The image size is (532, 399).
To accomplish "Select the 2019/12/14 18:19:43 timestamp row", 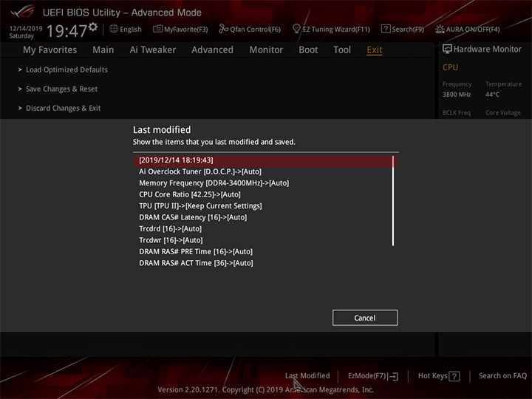I will click(265, 160).
